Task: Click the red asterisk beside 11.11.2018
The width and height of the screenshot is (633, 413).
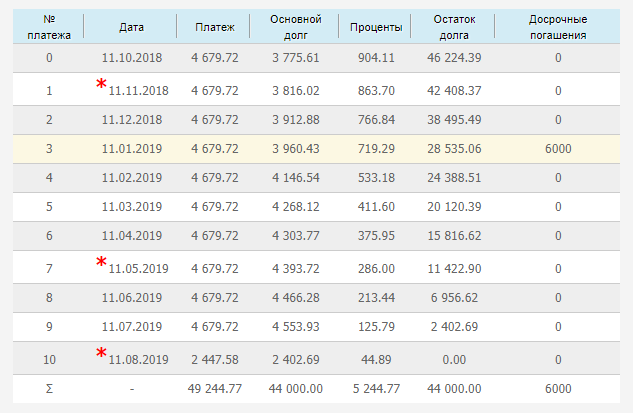Action: (x=101, y=84)
